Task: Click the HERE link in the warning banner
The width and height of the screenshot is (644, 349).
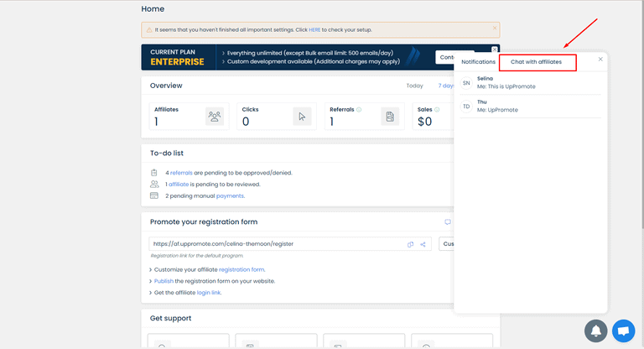Action: [x=314, y=29]
